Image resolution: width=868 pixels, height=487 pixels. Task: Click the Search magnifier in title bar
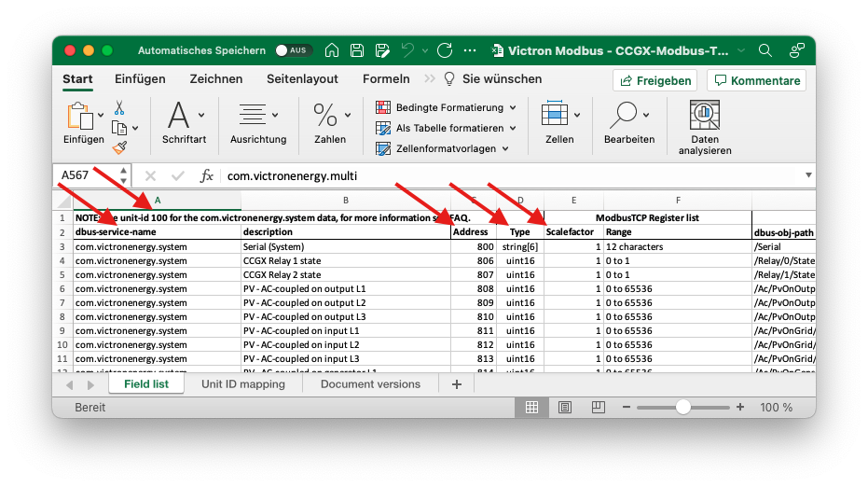coord(765,50)
